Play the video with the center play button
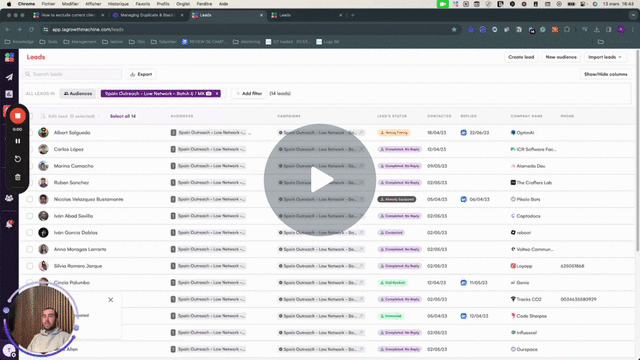The image size is (640, 360). [x=320, y=180]
